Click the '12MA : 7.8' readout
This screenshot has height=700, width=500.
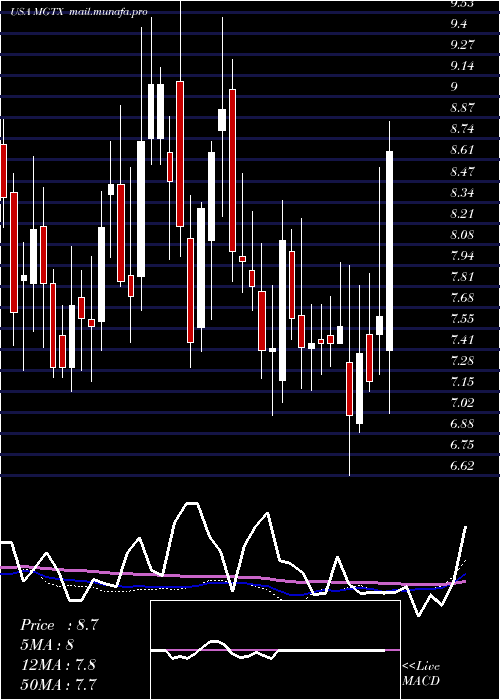(57, 665)
